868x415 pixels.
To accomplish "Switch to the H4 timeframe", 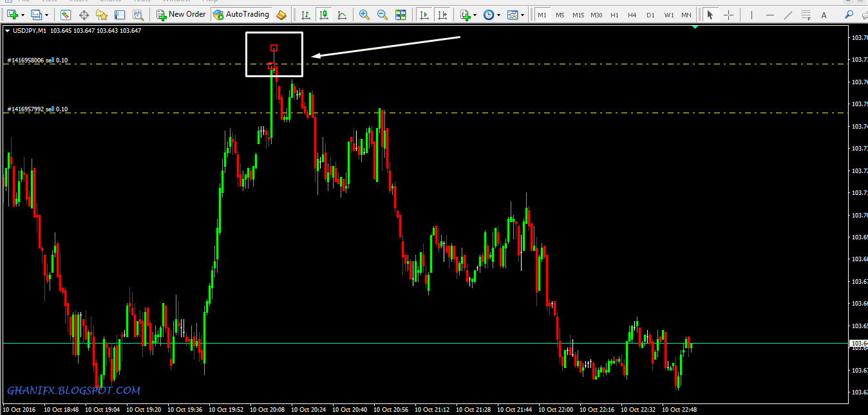I will point(632,14).
